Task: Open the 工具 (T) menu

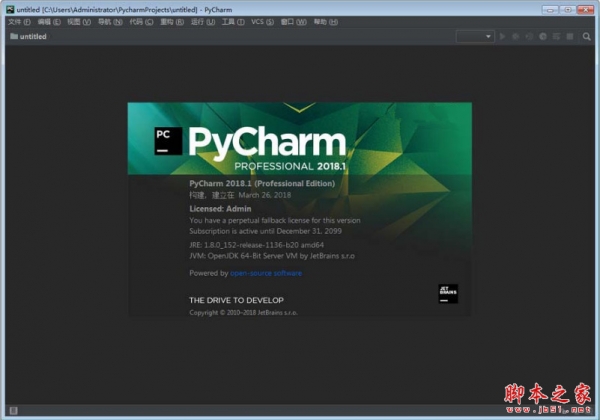Action: [x=231, y=21]
